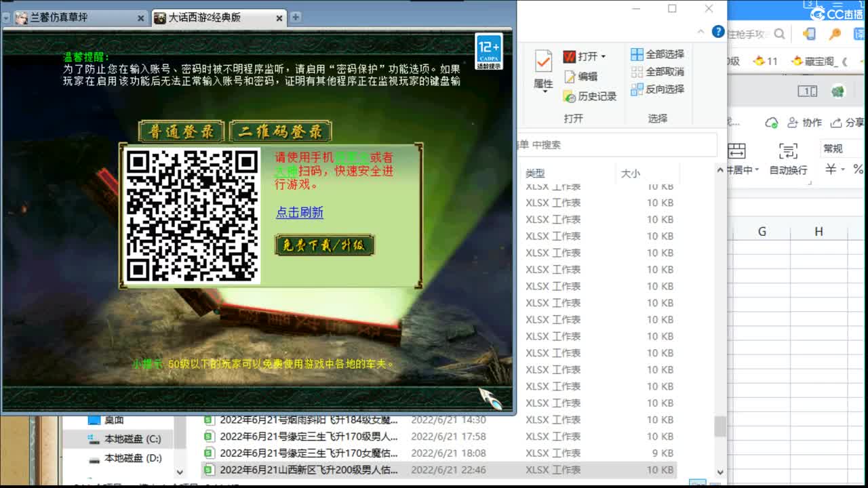Select the 普通登录 login tab
This screenshot has width=868, height=488.
point(182,131)
